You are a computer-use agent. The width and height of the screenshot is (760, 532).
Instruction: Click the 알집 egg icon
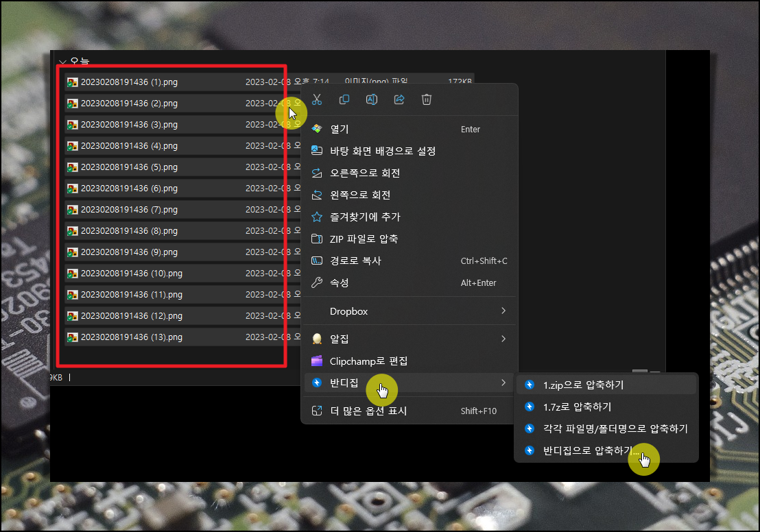(317, 339)
